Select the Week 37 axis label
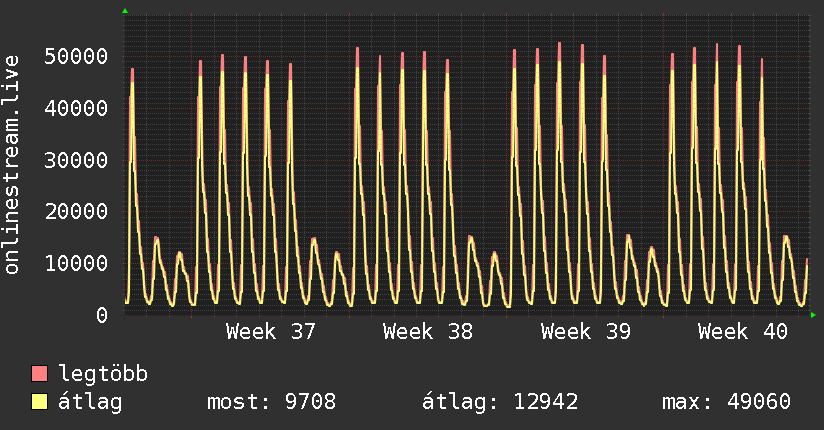 [x=271, y=332]
